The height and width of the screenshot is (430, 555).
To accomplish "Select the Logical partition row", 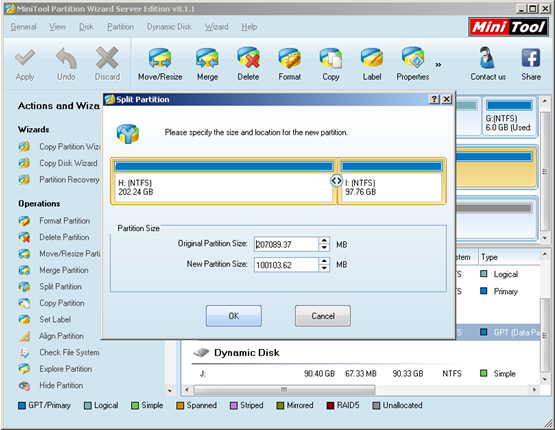I will [x=498, y=274].
